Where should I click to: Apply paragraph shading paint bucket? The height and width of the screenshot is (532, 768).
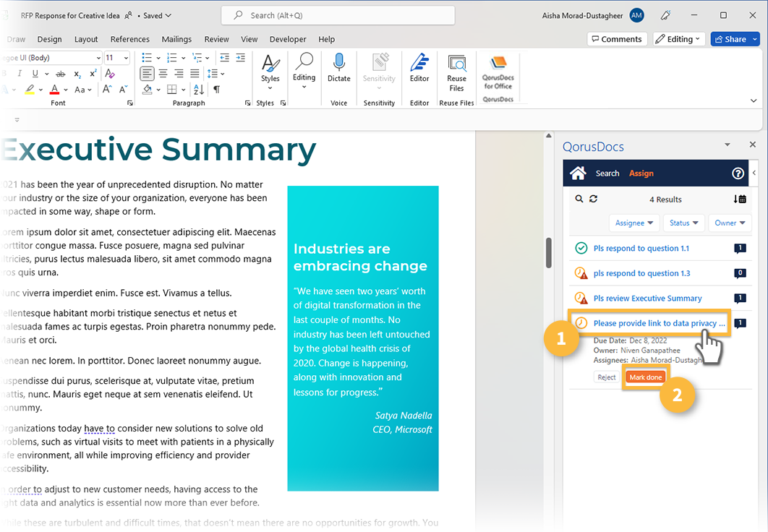pyautogui.click(x=148, y=90)
